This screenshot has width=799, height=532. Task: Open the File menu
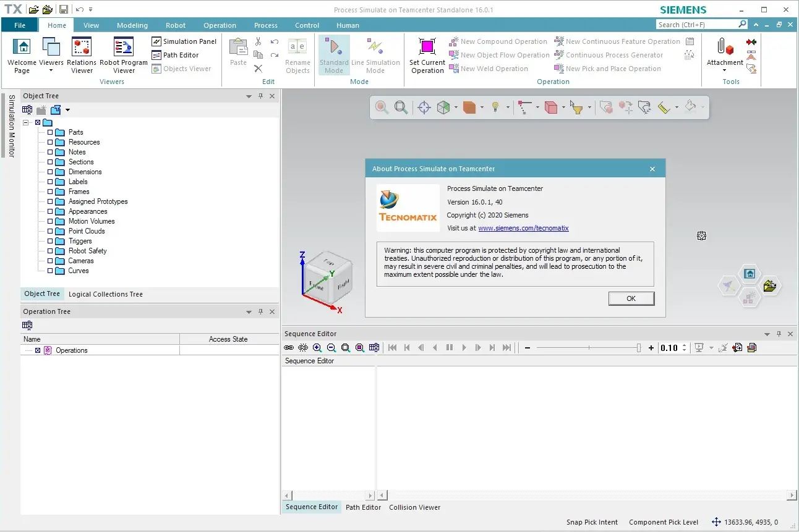(x=20, y=25)
